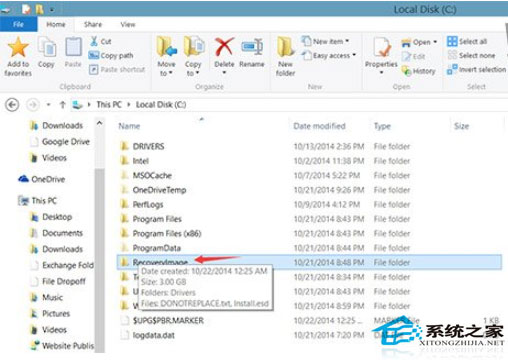Open the New item dropdown

(325, 41)
